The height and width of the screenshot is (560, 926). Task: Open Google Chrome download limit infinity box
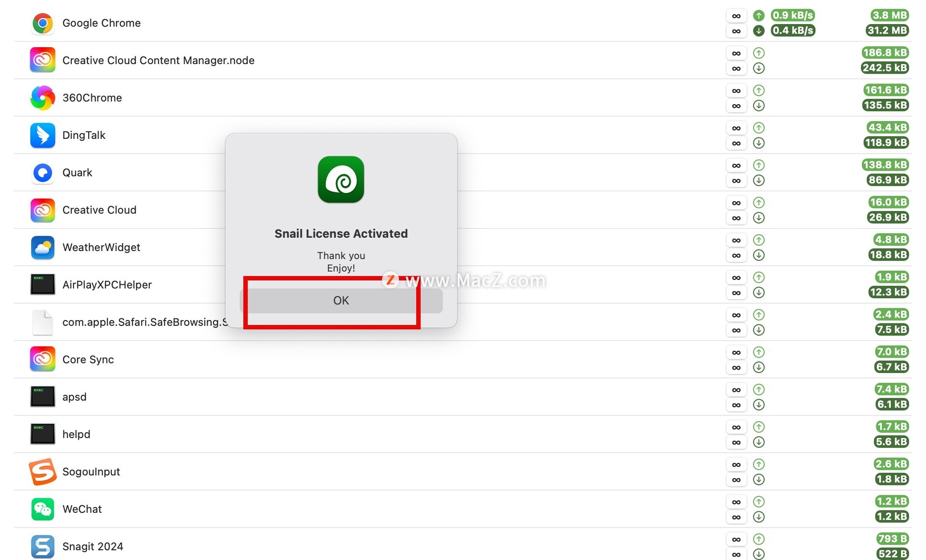tap(736, 31)
